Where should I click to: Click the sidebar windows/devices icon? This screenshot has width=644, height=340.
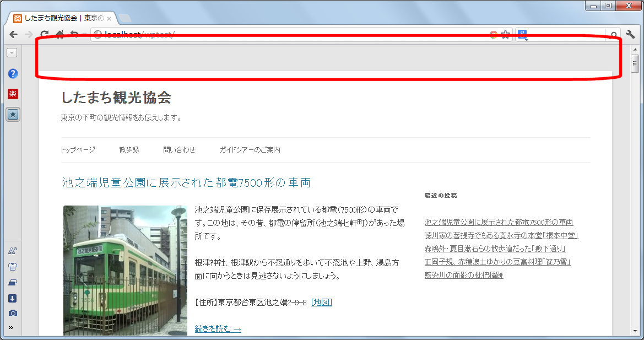(12, 283)
